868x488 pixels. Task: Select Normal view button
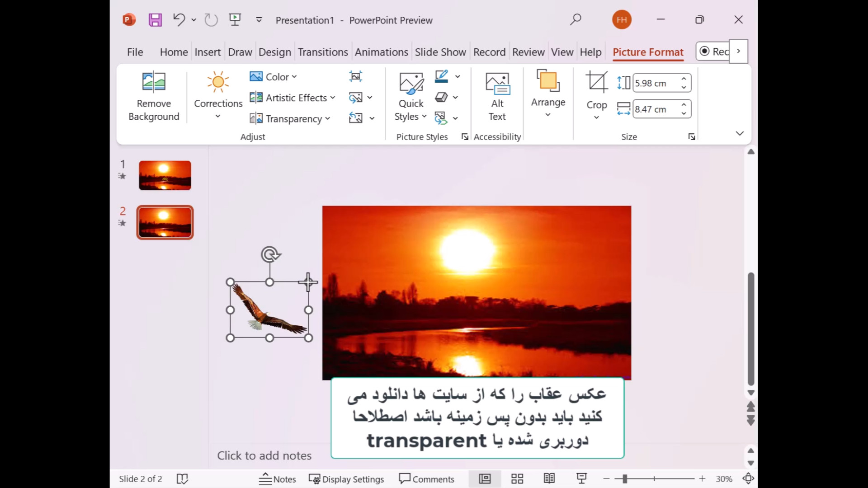pos(485,479)
